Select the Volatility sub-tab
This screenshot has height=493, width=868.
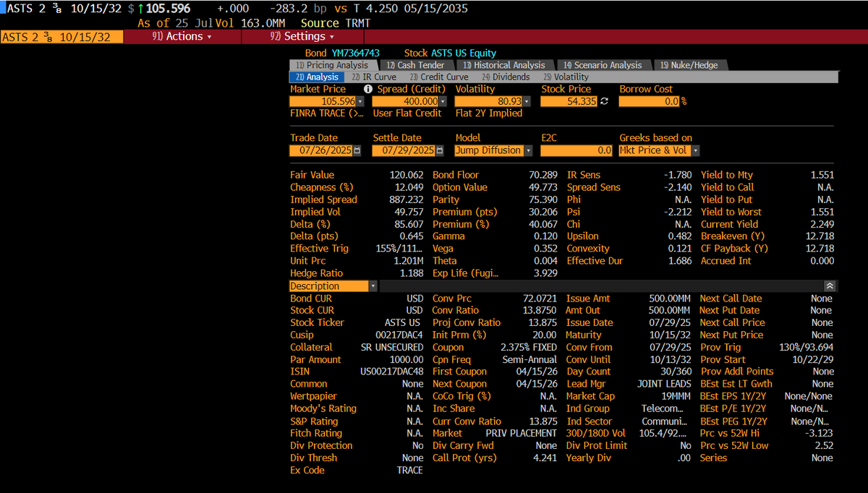566,77
